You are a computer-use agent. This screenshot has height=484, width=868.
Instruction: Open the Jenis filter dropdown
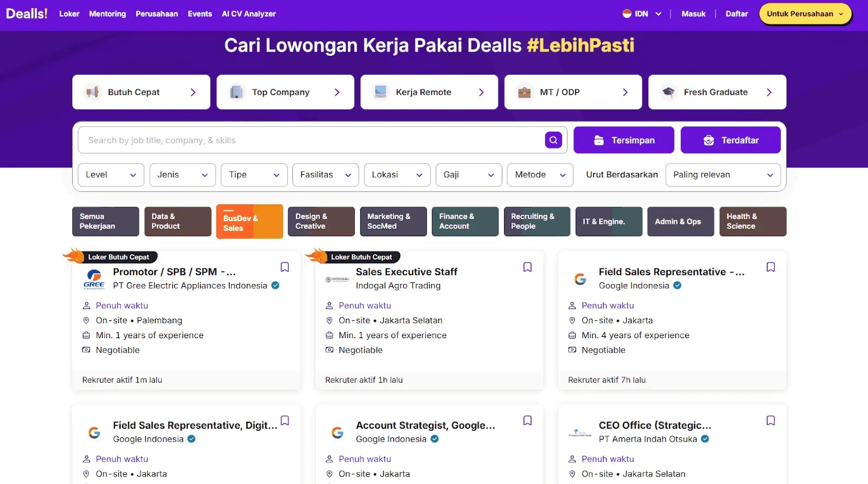pyautogui.click(x=182, y=175)
